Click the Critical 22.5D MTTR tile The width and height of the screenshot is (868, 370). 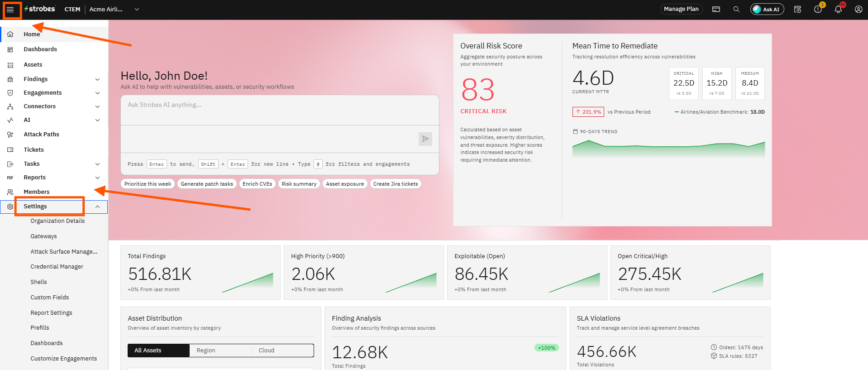[x=684, y=83]
